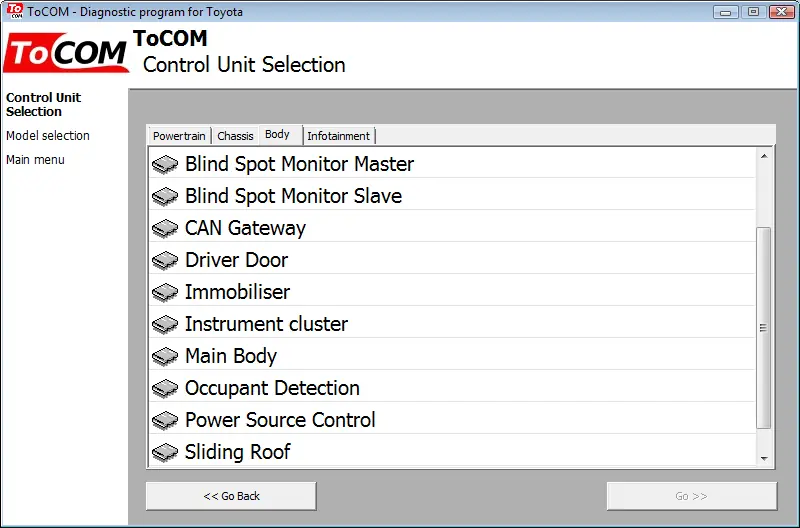Open Model selection in sidebar

tap(48, 136)
